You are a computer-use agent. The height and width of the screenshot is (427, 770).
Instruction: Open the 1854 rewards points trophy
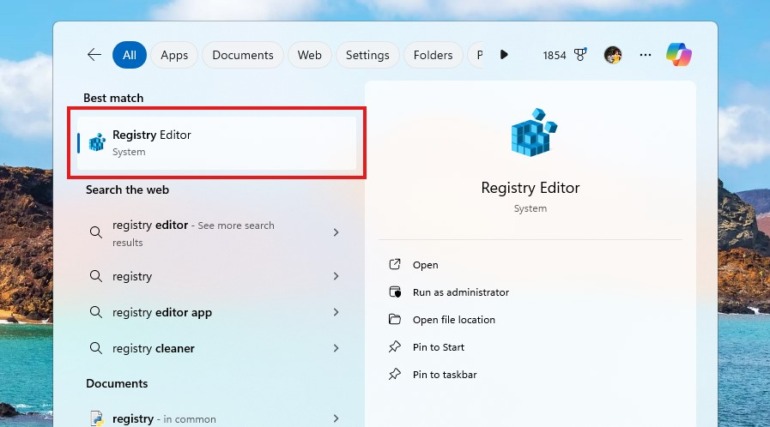565,55
